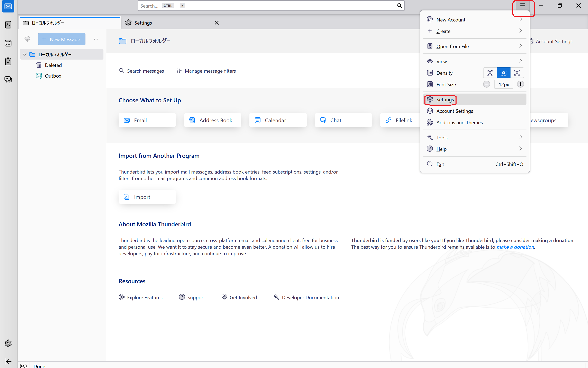This screenshot has width=588, height=368.
Task: Click the New Message button
Action: point(62,39)
